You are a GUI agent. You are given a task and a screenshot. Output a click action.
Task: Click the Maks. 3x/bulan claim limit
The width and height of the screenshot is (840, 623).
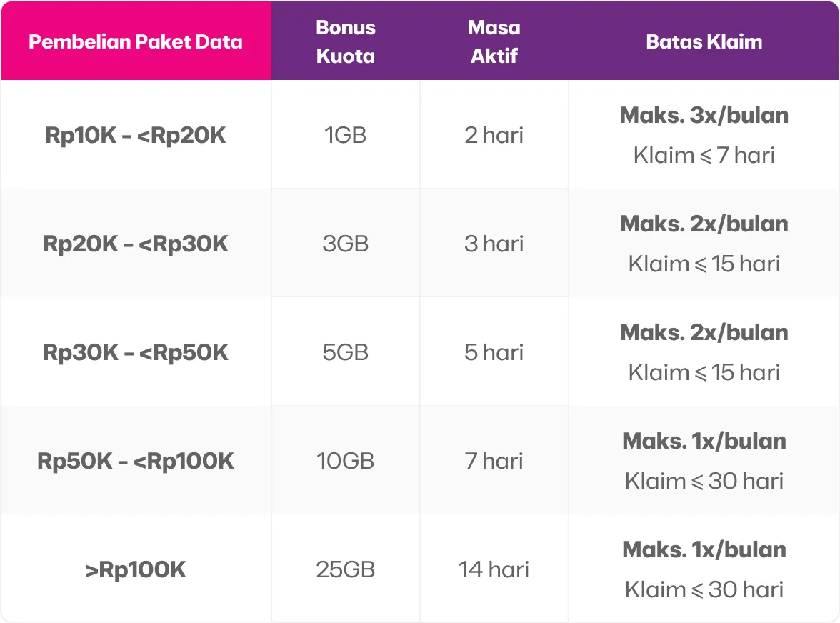tap(704, 116)
